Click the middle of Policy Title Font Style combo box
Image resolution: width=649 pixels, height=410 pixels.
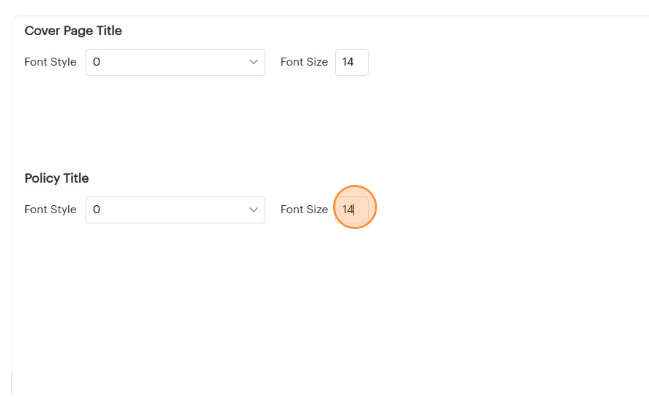click(175, 209)
